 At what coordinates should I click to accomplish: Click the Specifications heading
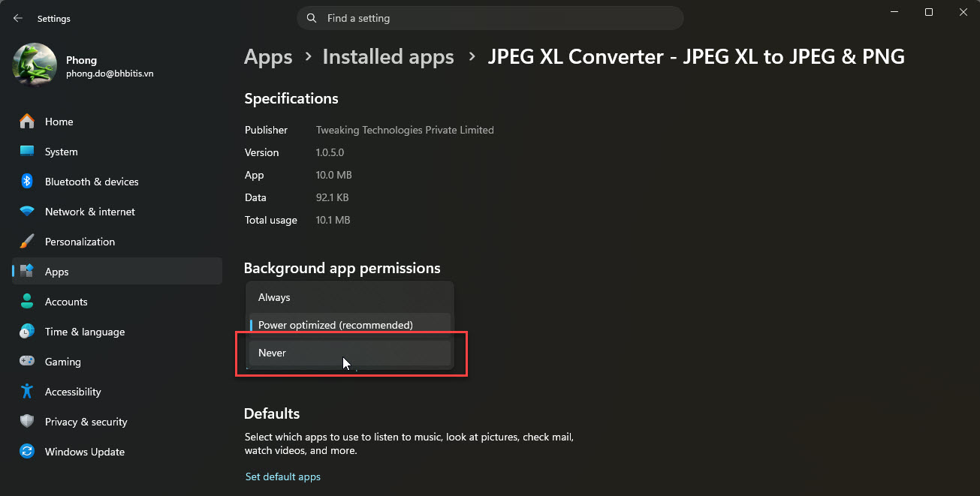click(x=291, y=98)
